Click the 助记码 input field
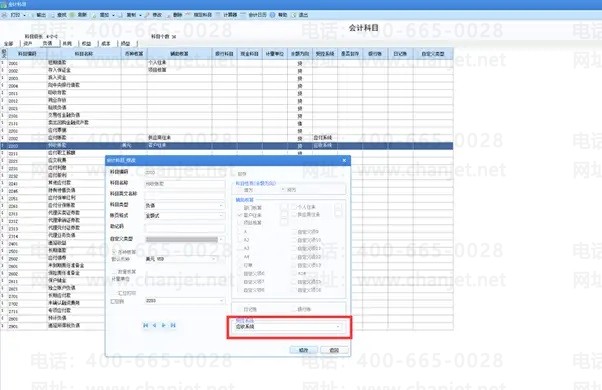 click(x=185, y=228)
